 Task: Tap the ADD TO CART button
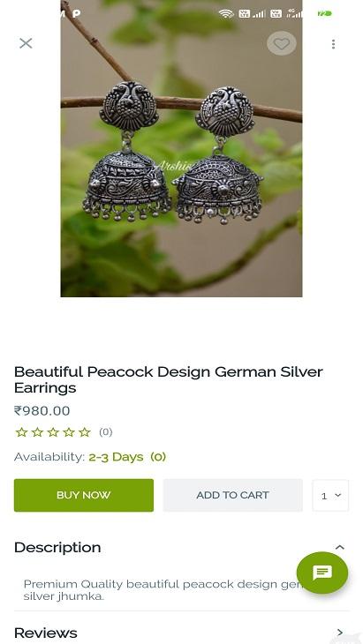point(232,495)
